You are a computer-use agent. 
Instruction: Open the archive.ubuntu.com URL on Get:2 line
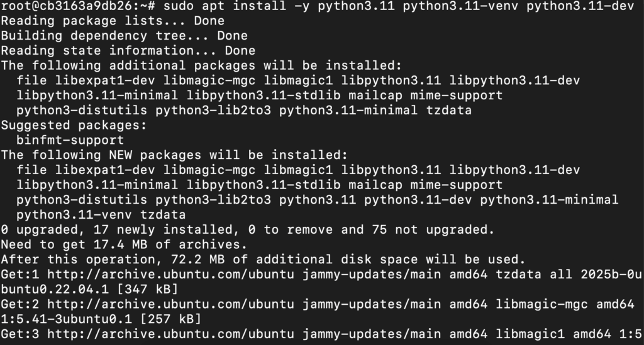(170, 304)
